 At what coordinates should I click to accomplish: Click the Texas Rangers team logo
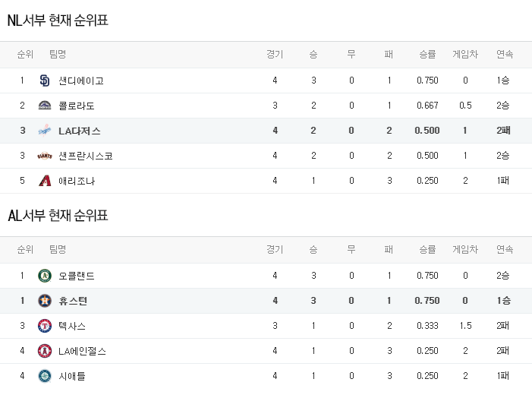click(x=44, y=326)
